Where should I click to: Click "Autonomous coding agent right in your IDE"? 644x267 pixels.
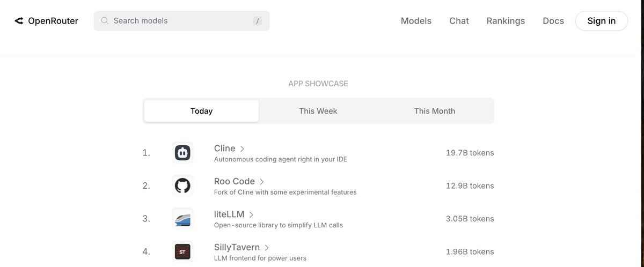(x=280, y=159)
